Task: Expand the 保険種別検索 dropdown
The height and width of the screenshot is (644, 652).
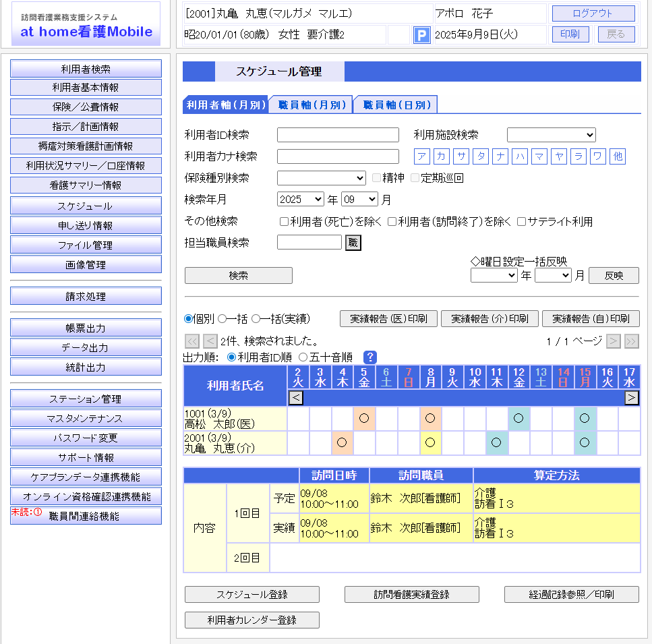Action: point(321,178)
